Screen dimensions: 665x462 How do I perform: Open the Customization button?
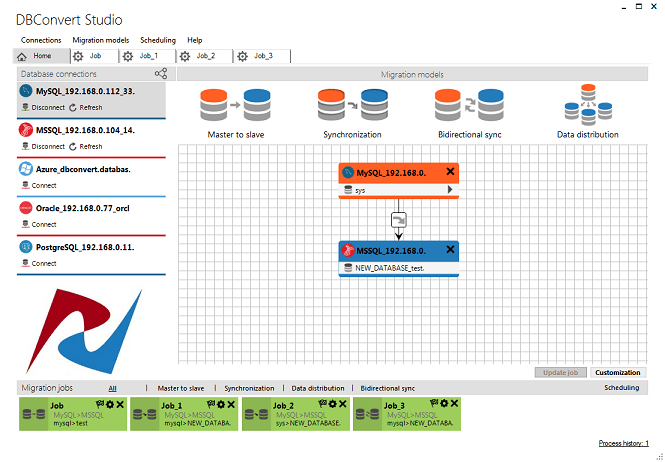point(618,372)
